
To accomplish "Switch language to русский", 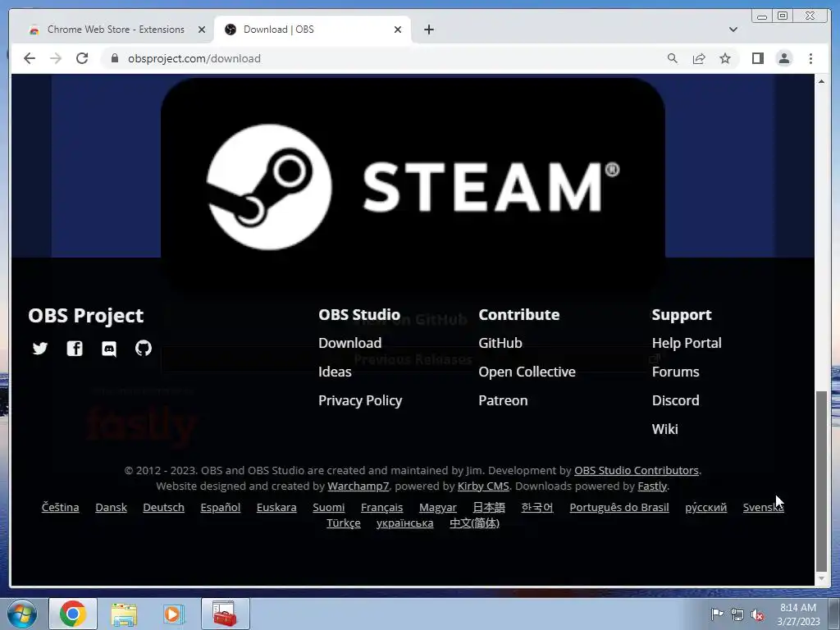I will point(706,507).
